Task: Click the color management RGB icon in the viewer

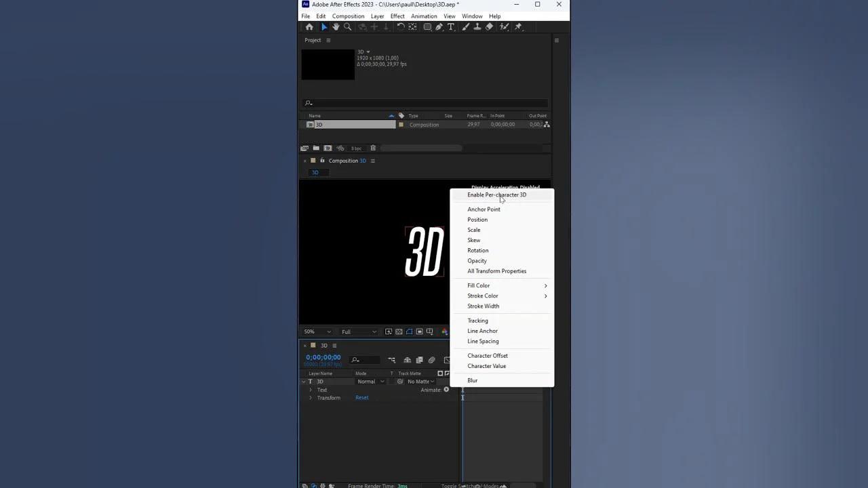Action: click(444, 332)
